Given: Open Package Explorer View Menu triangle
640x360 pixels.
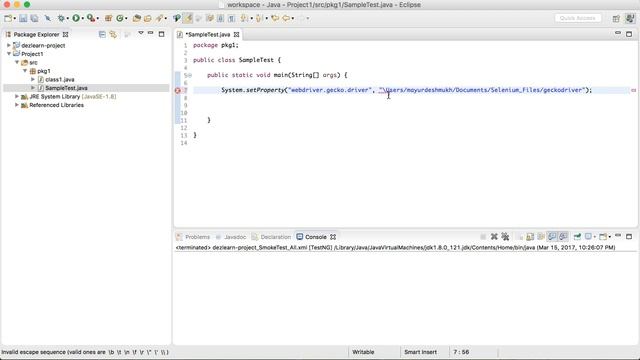Looking at the screenshot, I should 141,33.
